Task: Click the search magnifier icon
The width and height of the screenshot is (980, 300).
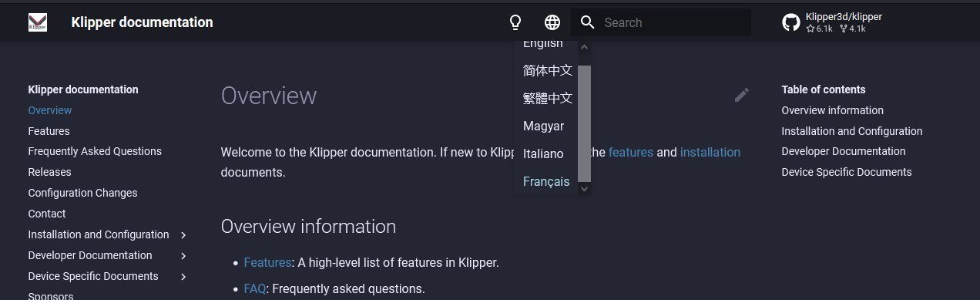Action: (x=588, y=22)
